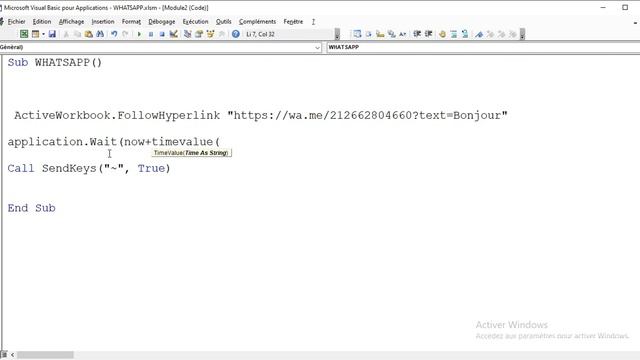Open the Outils menu

[223, 22]
